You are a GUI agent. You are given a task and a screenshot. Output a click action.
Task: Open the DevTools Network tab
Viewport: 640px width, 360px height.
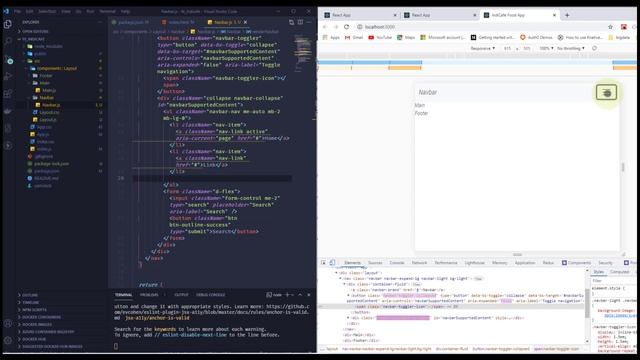click(x=419, y=262)
